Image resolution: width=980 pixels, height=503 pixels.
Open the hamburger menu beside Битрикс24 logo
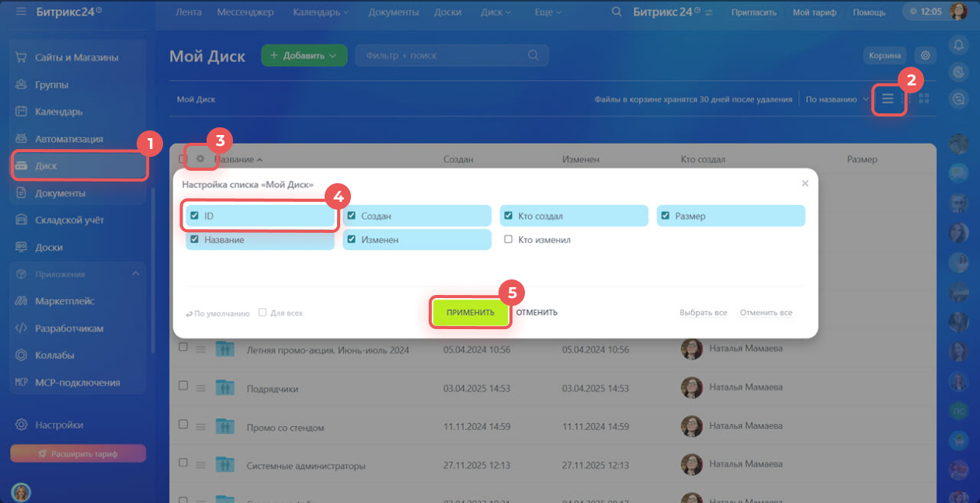(20, 12)
